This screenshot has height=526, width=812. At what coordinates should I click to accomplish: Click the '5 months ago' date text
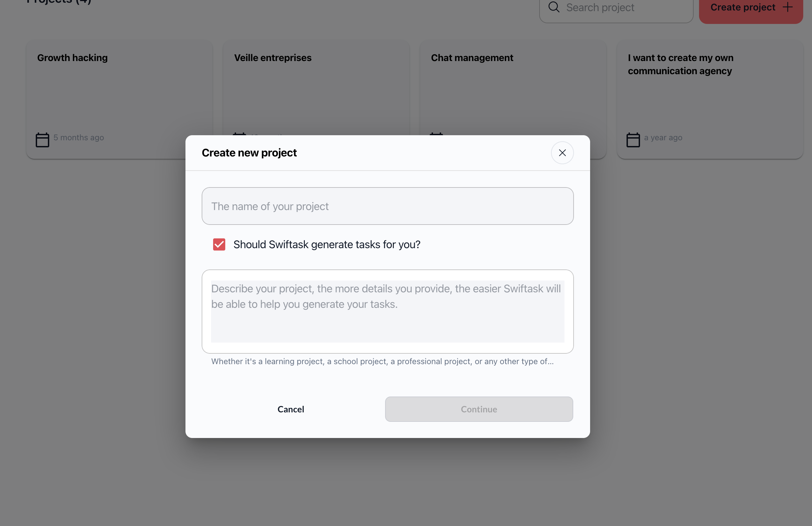[79, 138]
